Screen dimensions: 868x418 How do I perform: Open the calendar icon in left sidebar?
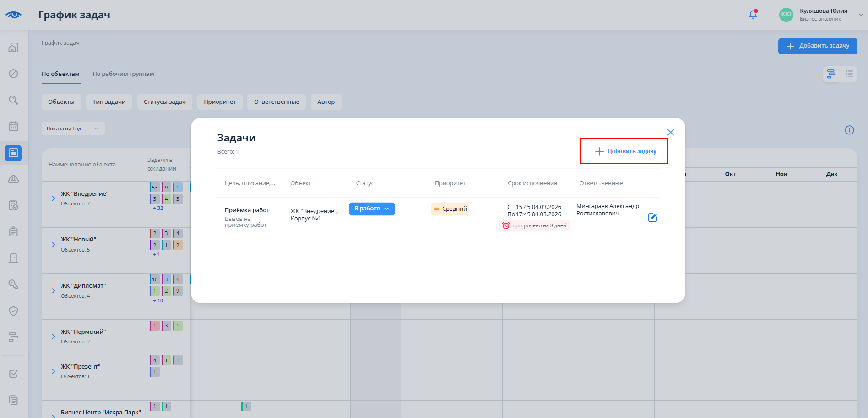coord(13,126)
